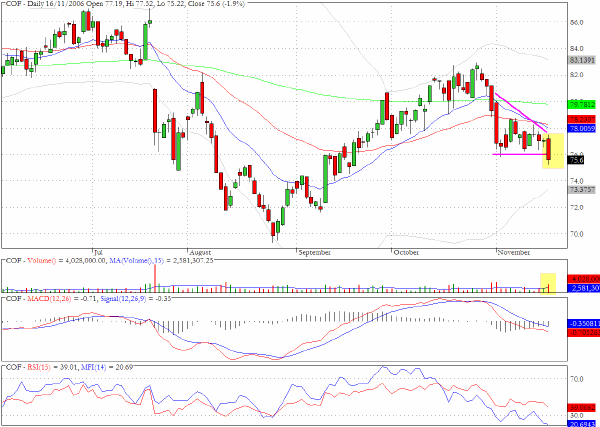Click the black 75.6 last close tag
The width and height of the screenshot is (600, 427).
[x=577, y=161]
